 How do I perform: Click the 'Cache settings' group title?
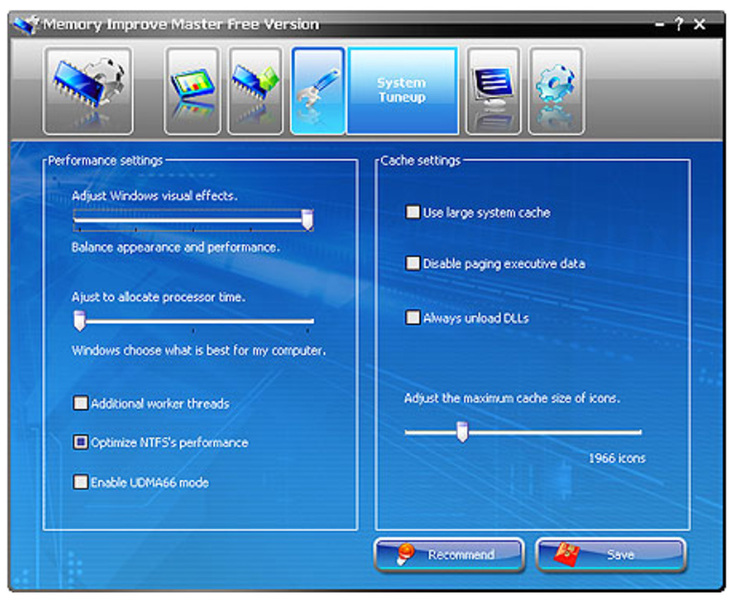click(420, 160)
